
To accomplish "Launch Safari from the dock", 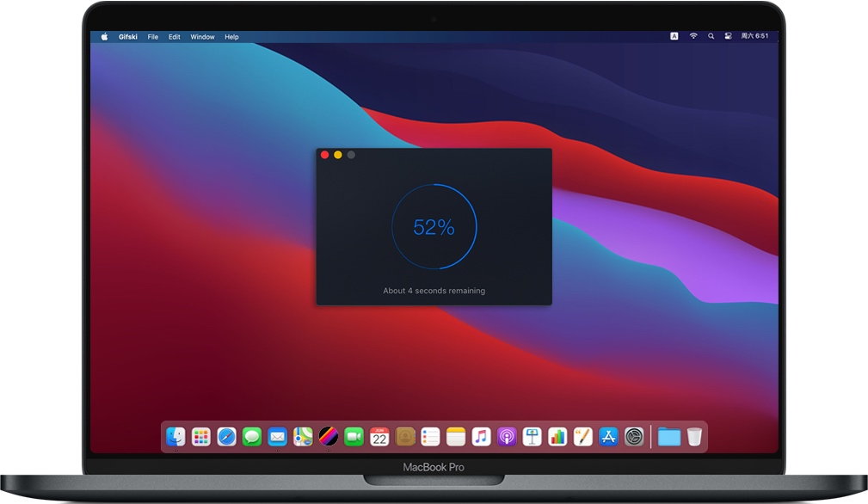I will tap(226, 436).
